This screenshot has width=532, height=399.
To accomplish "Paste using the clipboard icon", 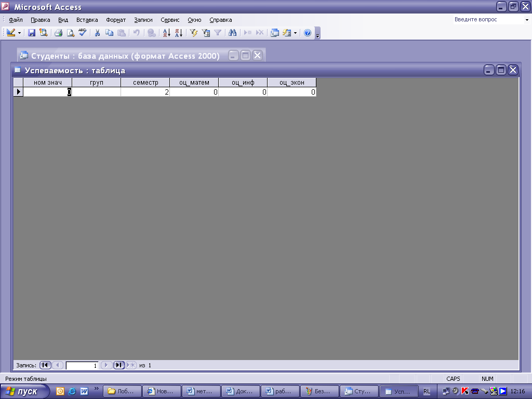I will tap(122, 33).
